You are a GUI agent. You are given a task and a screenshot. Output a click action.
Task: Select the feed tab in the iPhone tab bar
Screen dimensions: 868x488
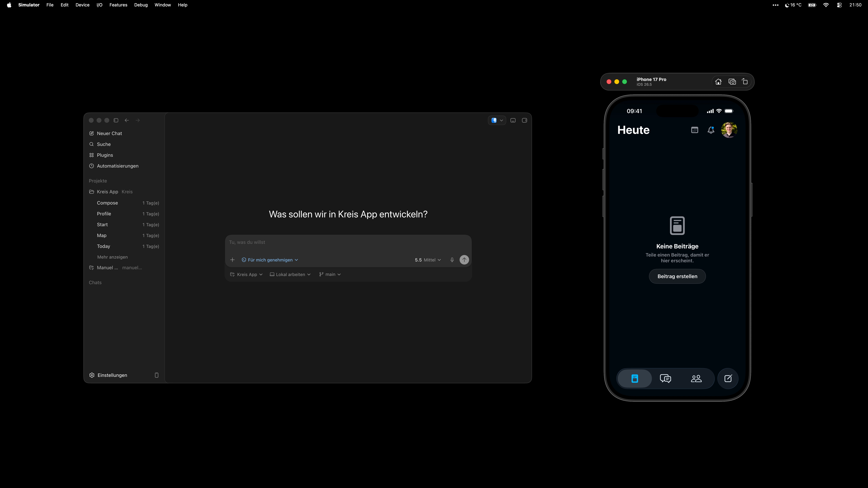coord(635,379)
